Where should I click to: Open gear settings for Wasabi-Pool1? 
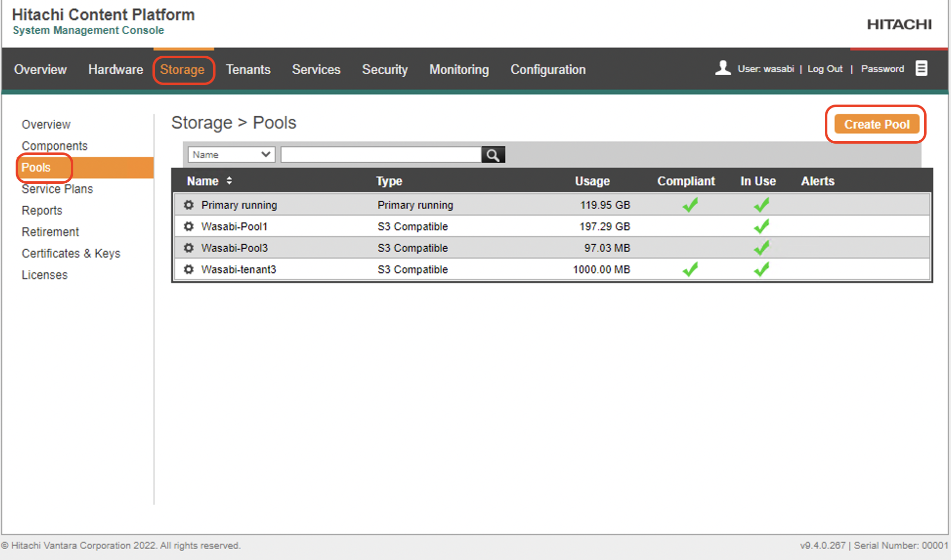click(x=189, y=226)
